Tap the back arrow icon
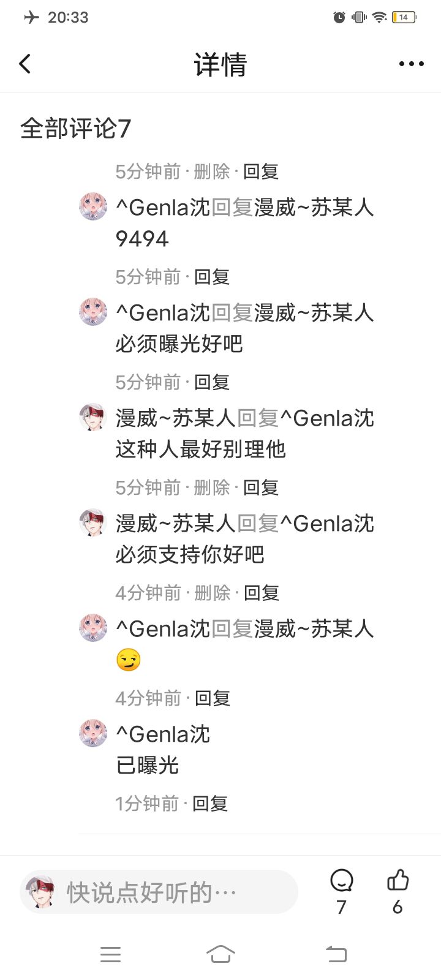This screenshot has width=441, height=980. [x=25, y=64]
